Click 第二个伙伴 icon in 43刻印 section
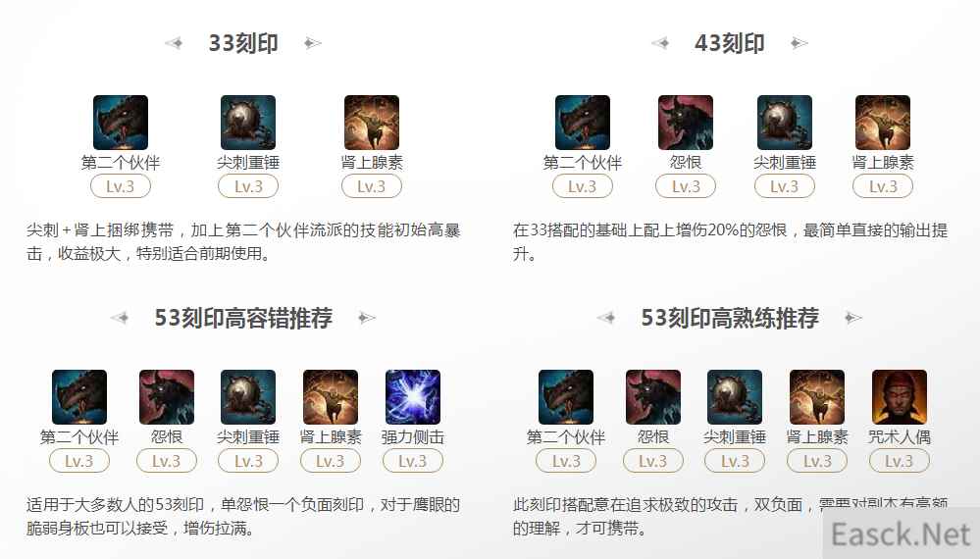 point(583,123)
